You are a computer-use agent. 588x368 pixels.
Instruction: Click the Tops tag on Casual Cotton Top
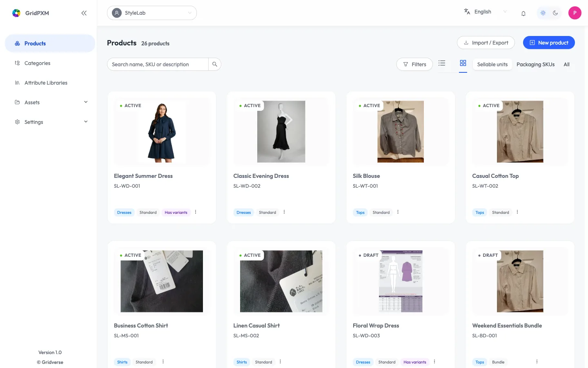[480, 212]
